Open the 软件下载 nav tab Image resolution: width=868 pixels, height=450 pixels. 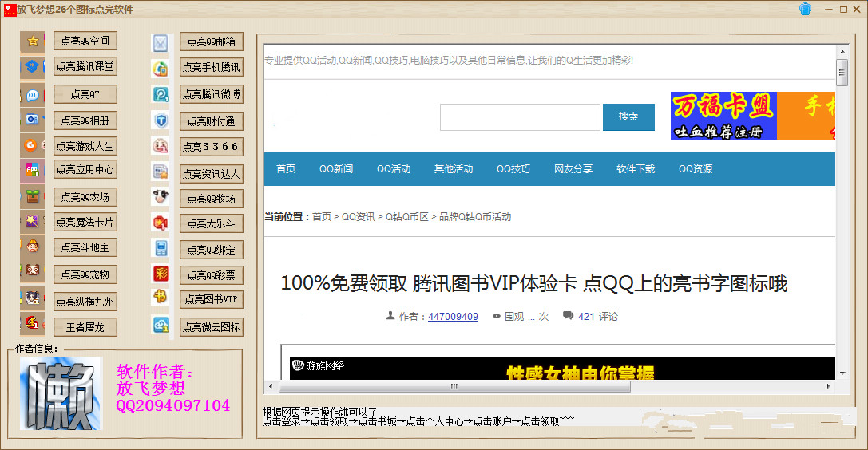click(636, 168)
